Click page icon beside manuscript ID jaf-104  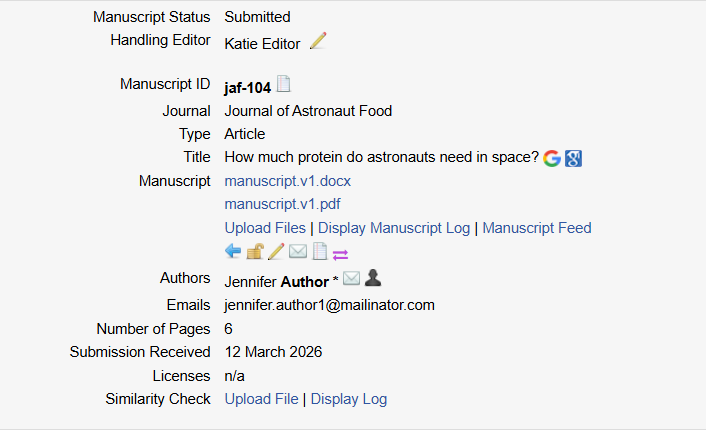pos(283,85)
